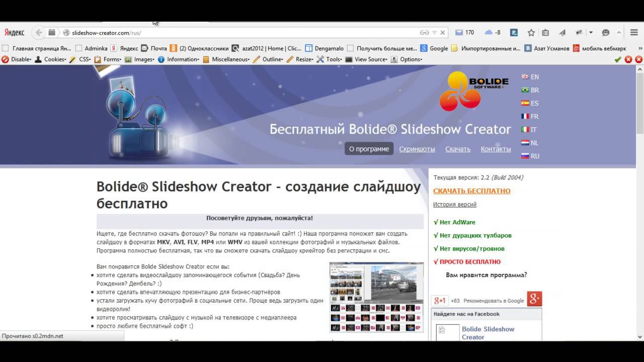644x362 pixels.
Task: Switch site language to NL
Action: (x=530, y=143)
